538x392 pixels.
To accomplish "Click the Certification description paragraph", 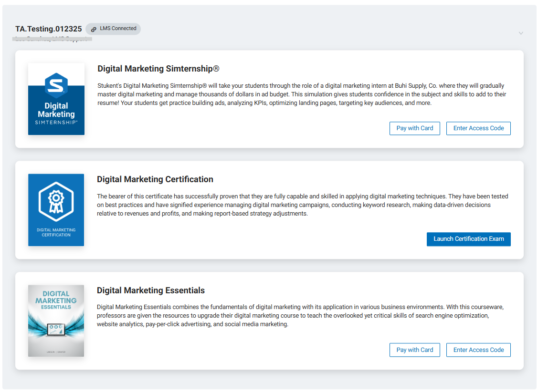I will [302, 205].
